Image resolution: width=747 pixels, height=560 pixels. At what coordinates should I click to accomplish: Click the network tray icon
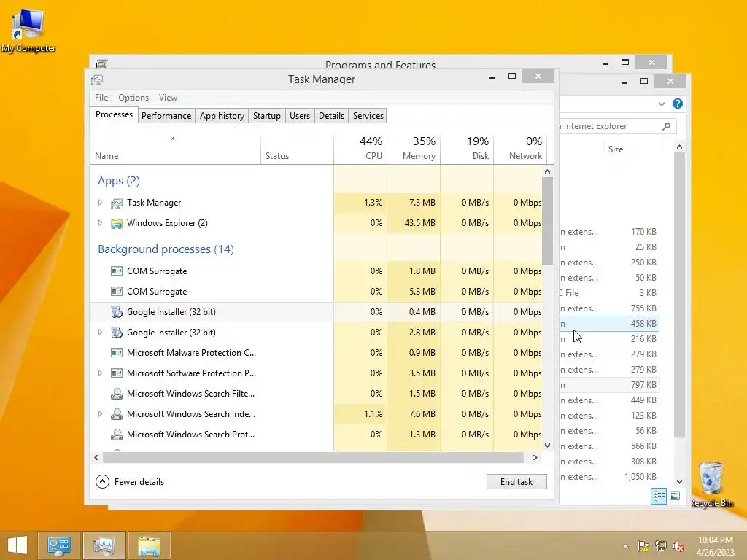[661, 546]
